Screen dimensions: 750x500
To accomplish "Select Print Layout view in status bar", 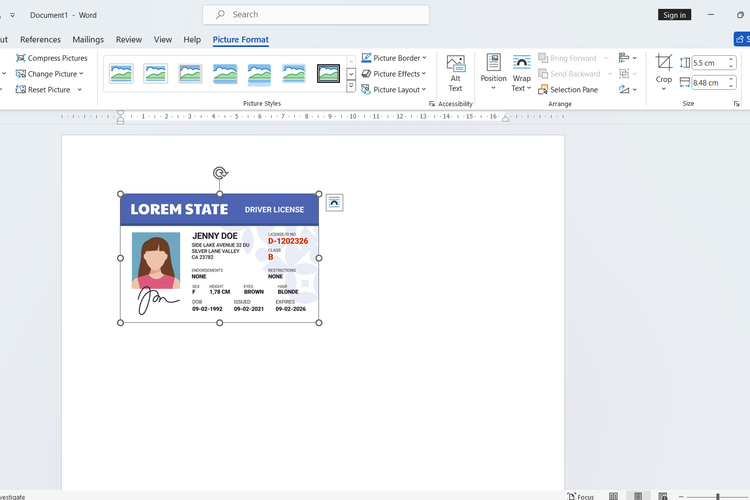I will pyautogui.click(x=637, y=496).
